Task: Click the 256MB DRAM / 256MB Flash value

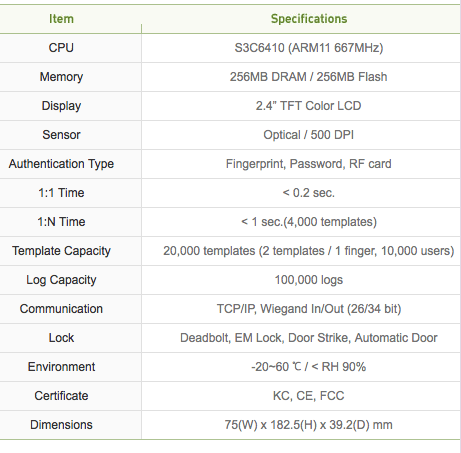Action: (x=309, y=77)
